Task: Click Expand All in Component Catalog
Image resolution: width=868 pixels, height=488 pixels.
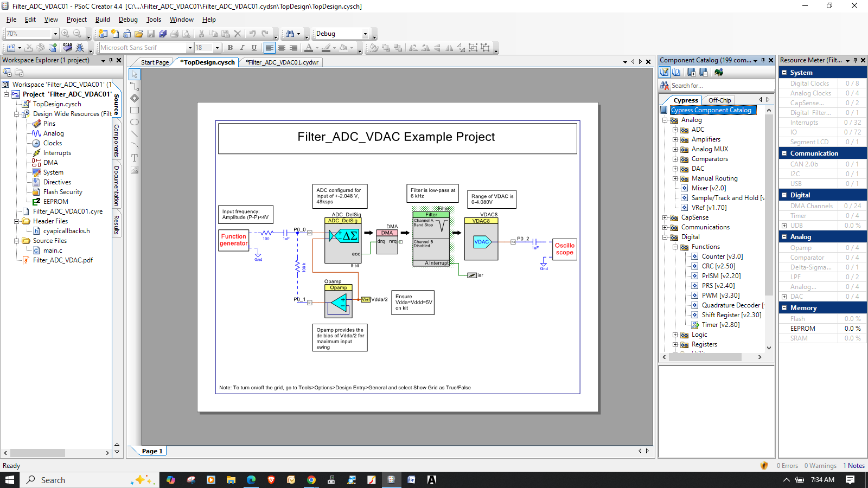Action: pos(692,72)
